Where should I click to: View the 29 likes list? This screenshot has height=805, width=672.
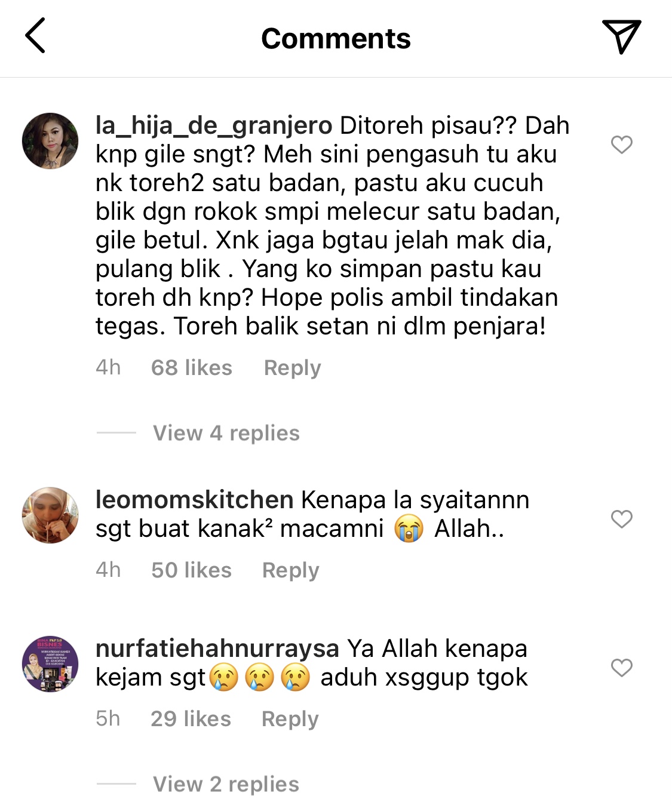[x=191, y=719]
